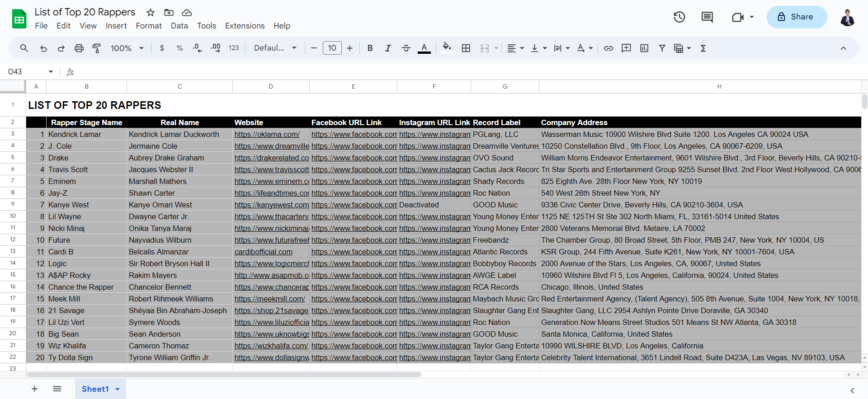Click the borders icon in toolbar

pyautogui.click(x=466, y=48)
